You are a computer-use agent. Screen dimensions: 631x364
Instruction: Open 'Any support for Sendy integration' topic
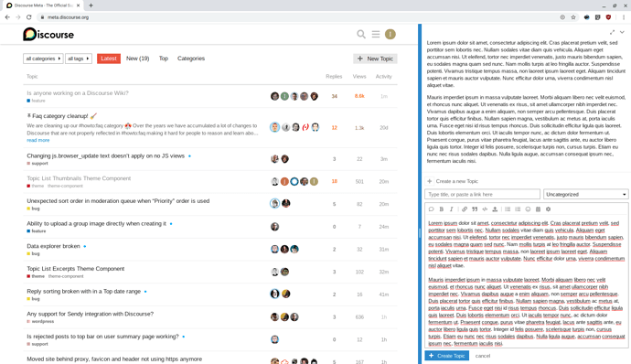point(91,314)
